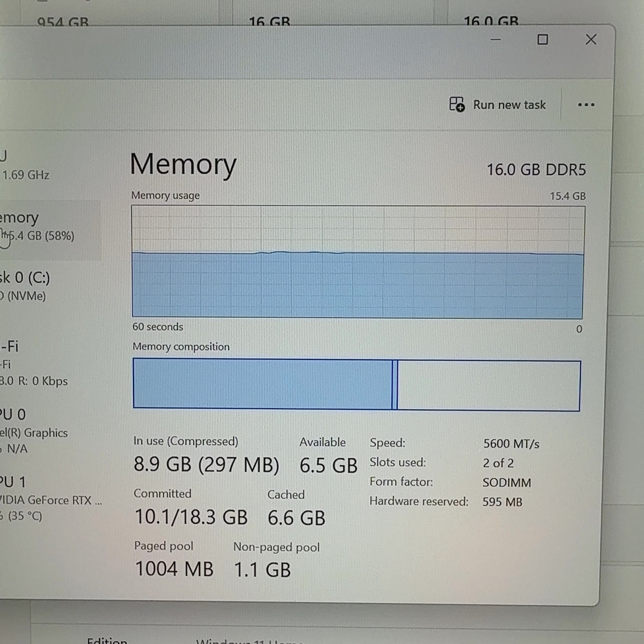Viewport: 644px width, 644px height.
Task: Click the 6.5 GB Available value
Action: coord(328,465)
